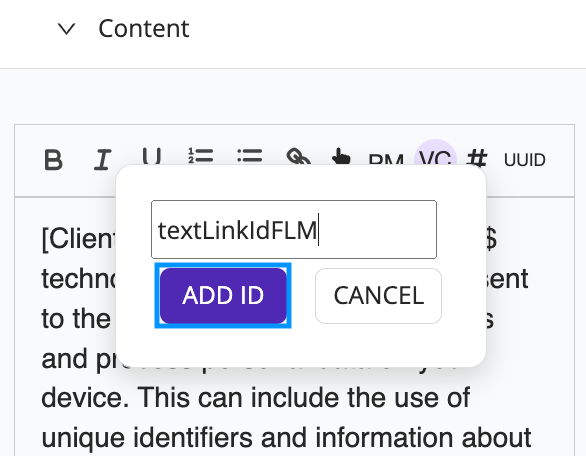
Task: Cancel the ID popup
Action: (378, 296)
